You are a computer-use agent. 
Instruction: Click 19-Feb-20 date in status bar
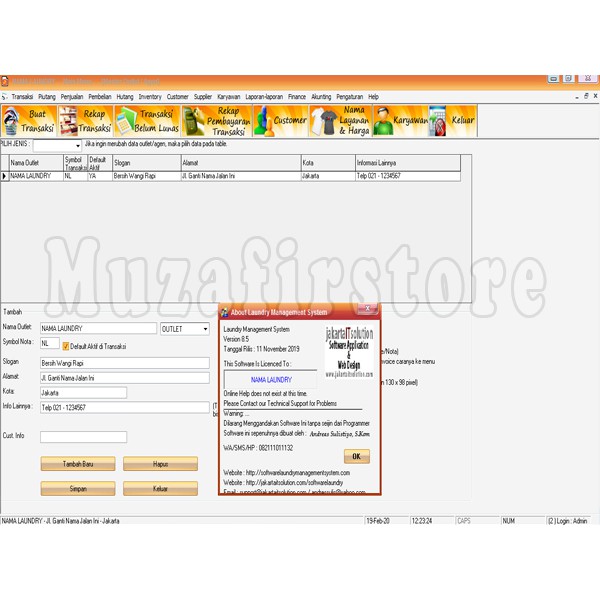(x=378, y=521)
